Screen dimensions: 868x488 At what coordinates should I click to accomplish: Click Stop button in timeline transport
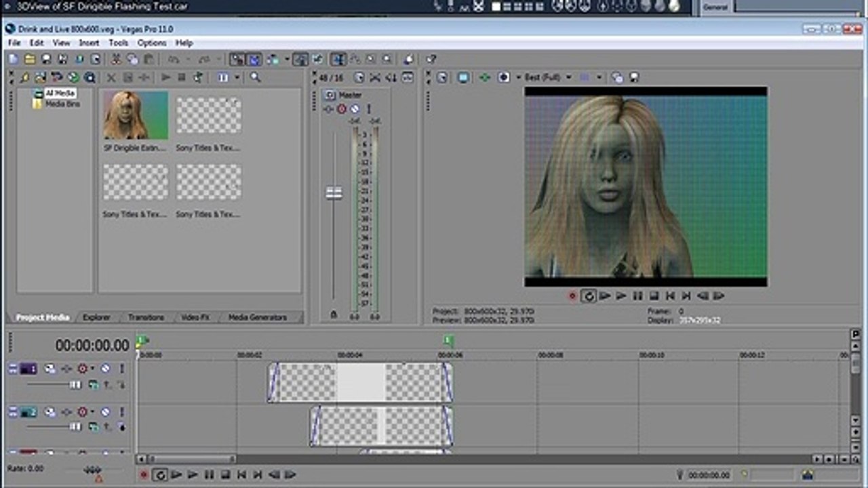point(225,474)
